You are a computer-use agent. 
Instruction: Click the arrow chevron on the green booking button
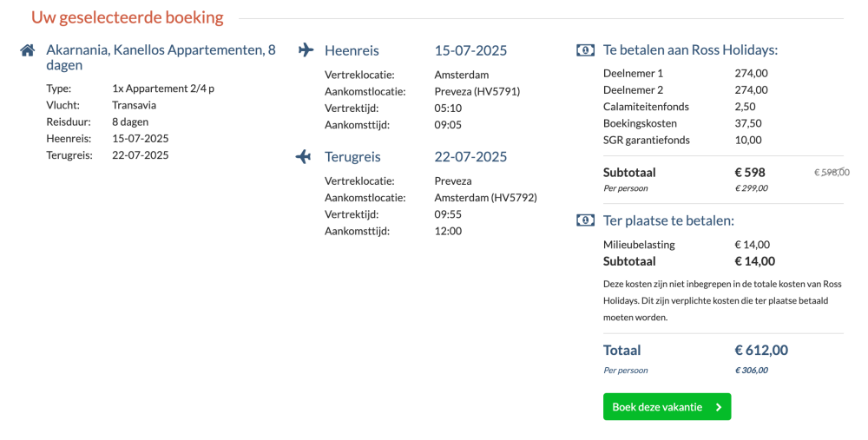[719, 407]
